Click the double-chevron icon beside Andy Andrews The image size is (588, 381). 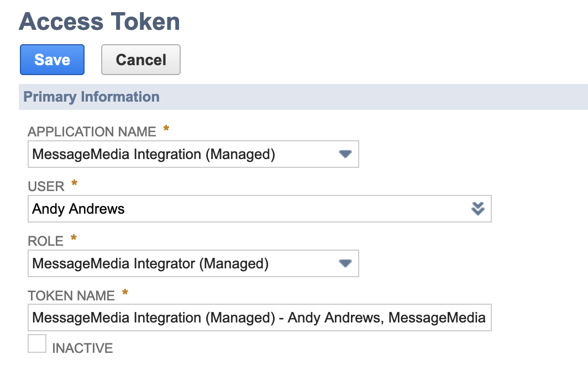point(477,209)
